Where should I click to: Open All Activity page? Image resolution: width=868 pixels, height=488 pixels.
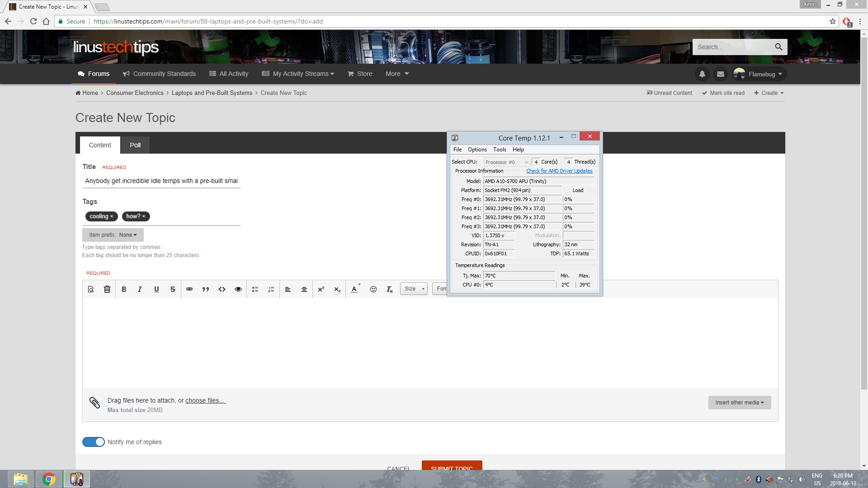[x=229, y=74]
